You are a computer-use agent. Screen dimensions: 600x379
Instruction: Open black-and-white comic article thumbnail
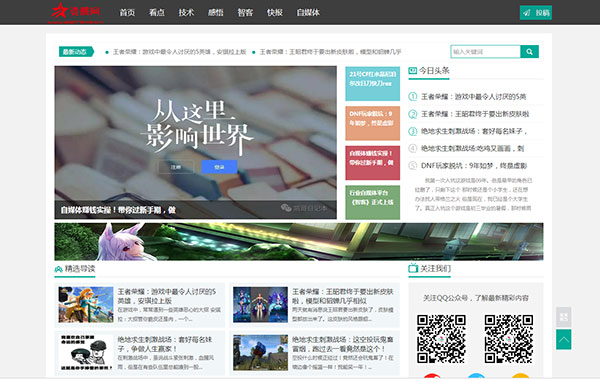pos(86,353)
